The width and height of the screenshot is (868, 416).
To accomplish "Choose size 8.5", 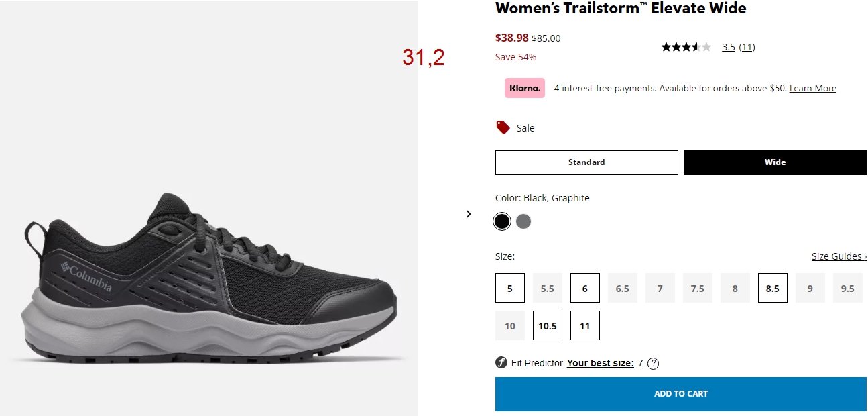I will [773, 288].
